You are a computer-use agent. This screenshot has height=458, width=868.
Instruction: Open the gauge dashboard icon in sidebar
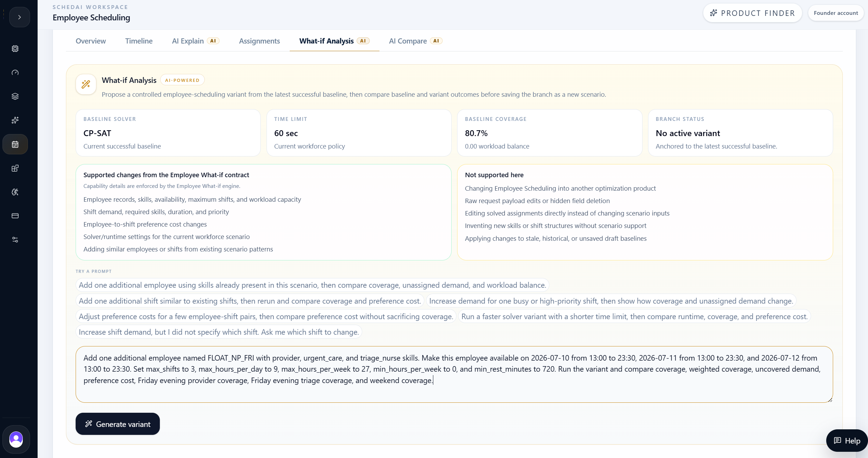tap(15, 73)
